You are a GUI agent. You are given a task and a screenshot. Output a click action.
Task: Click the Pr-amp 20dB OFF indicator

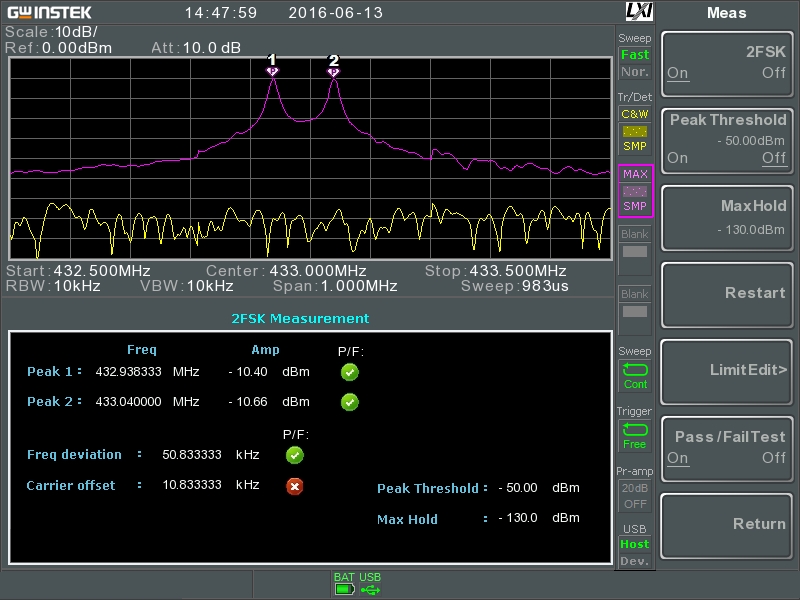(635, 496)
